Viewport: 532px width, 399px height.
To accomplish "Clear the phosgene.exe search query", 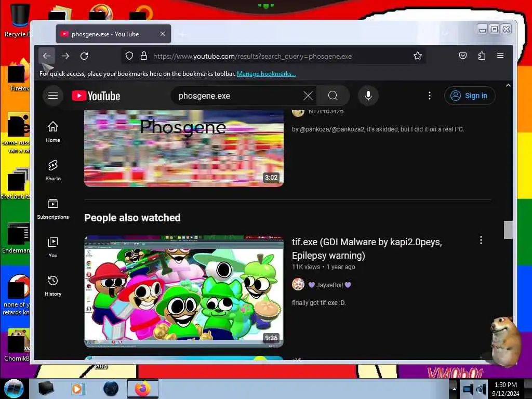I will 308,96.
